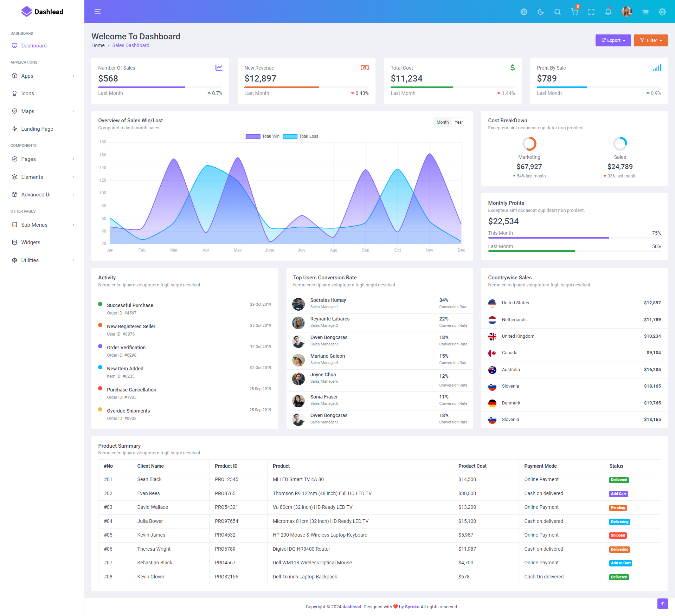Screen dimensions: 675x616
Task: Toggle the hamburger sidebar menu icon
Action: click(x=98, y=12)
